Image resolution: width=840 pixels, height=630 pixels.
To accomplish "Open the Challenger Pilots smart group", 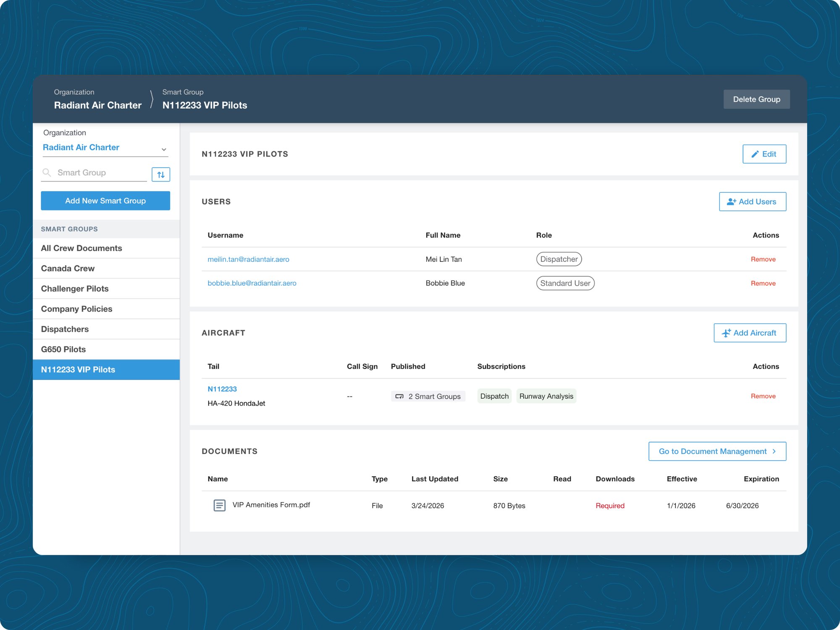I will 75,289.
